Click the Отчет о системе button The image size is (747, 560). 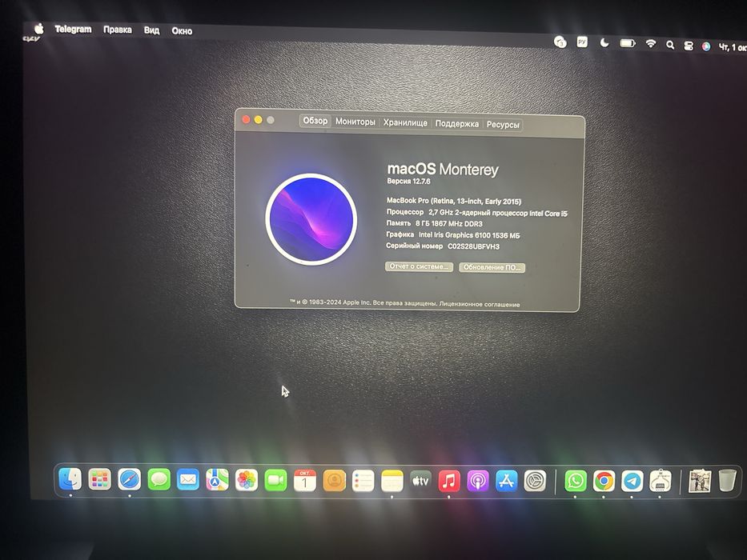(x=419, y=266)
